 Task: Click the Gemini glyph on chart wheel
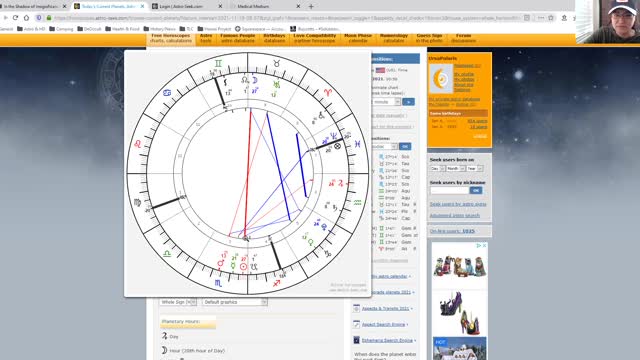[x=218, y=63]
